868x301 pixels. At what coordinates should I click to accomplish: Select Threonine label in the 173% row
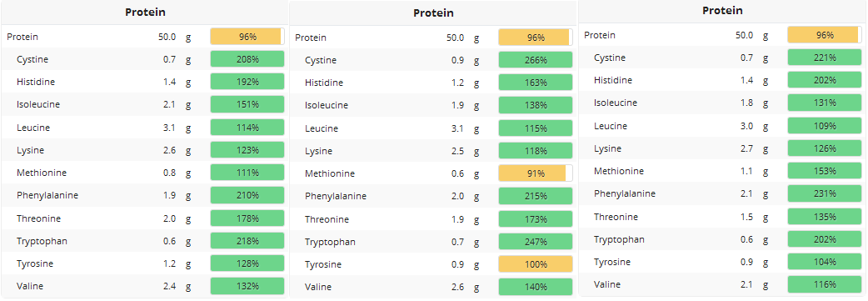pyautogui.click(x=327, y=219)
